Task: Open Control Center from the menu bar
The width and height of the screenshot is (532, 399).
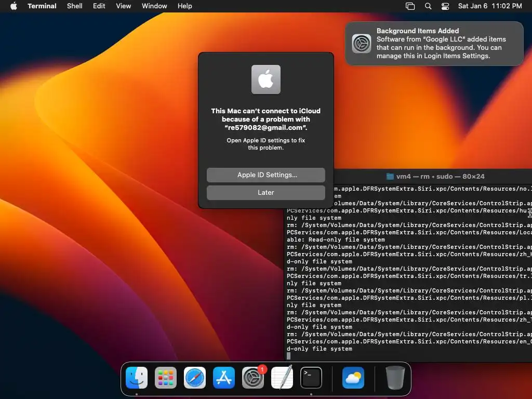Action: point(445,6)
